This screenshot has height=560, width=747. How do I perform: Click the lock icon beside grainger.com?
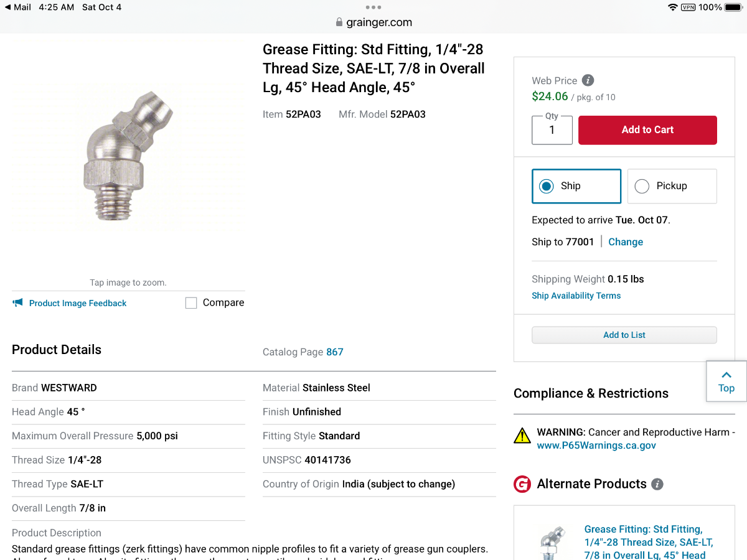tap(339, 22)
